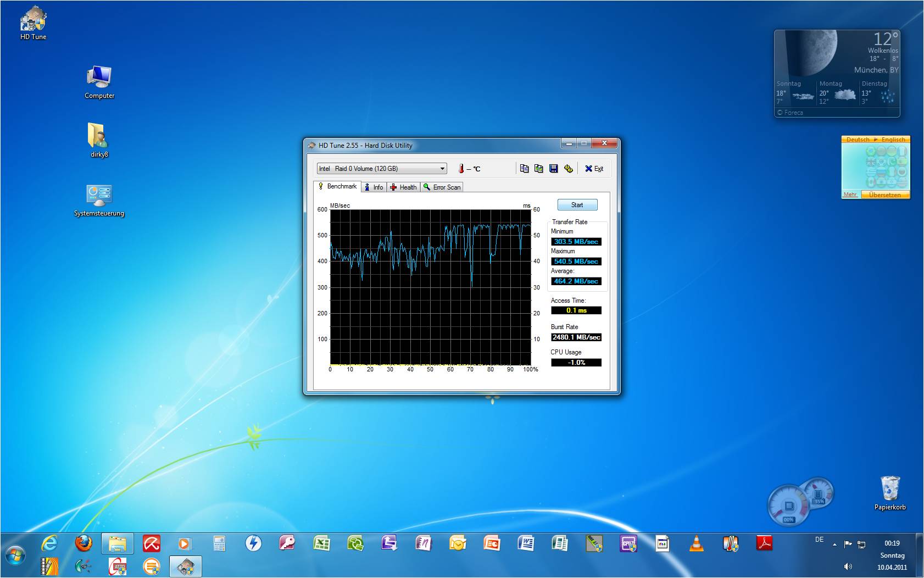Open the Windows Start menu
This screenshot has height=578, width=924.
pos(15,555)
